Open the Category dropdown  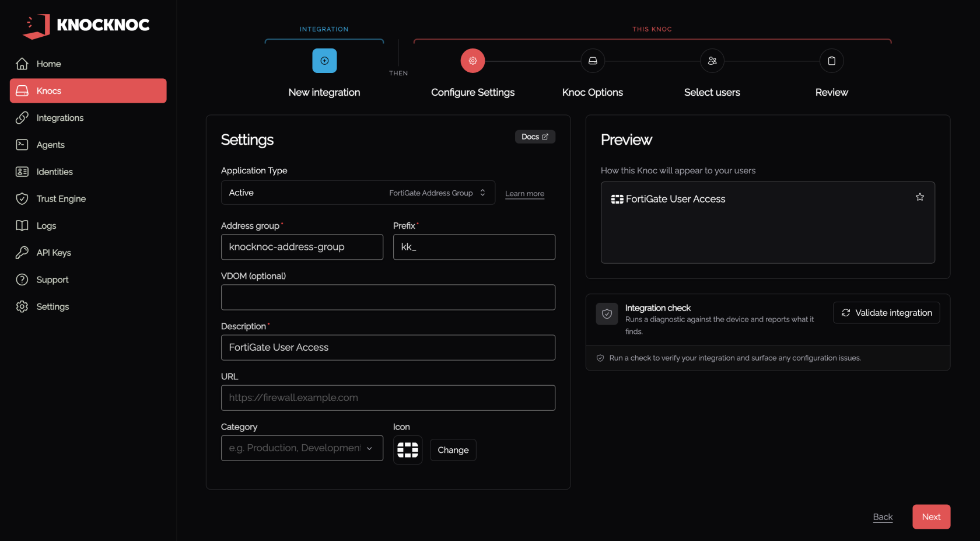[x=302, y=448]
